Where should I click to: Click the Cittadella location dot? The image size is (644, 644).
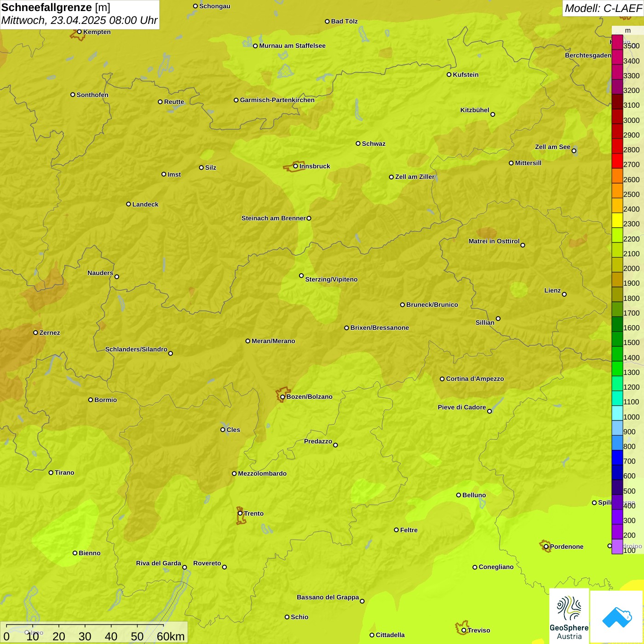click(372, 635)
